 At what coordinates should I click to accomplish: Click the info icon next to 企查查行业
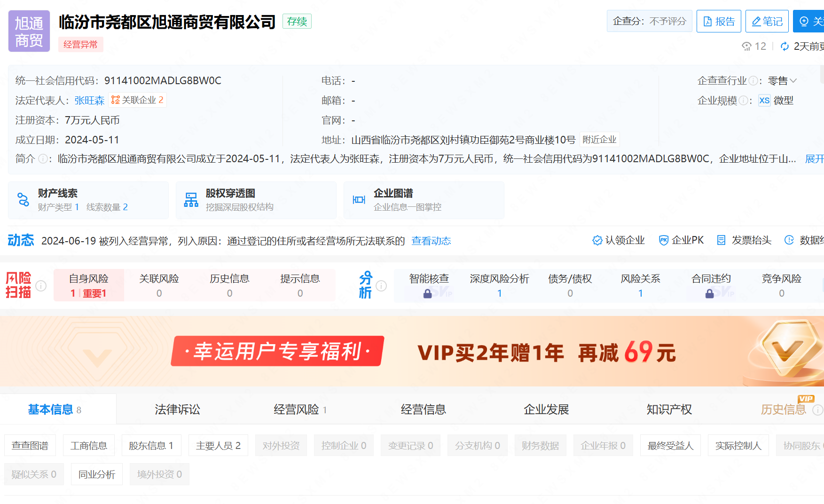(753, 81)
